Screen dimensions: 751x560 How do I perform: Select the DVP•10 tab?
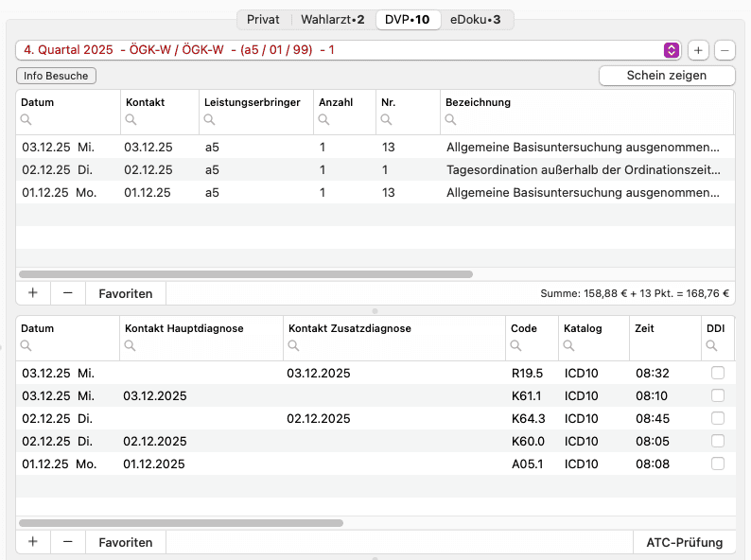coord(408,20)
